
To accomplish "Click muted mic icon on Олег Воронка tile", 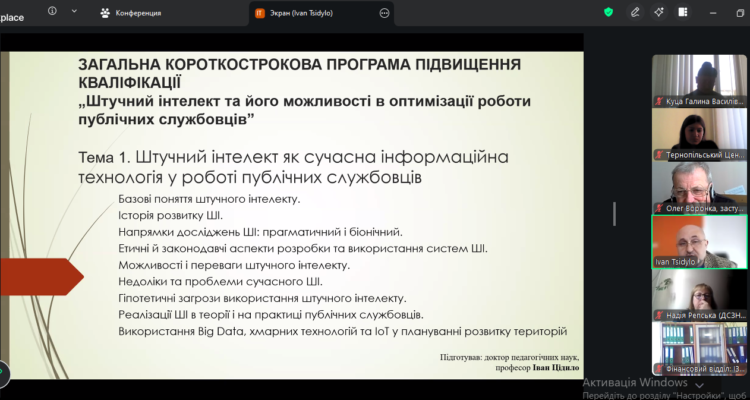I will point(658,208).
